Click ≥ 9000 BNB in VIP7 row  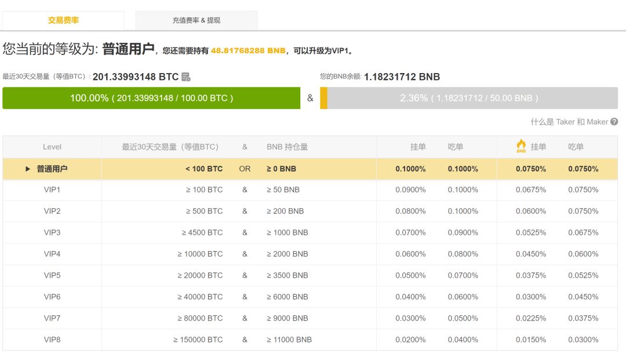click(x=287, y=319)
